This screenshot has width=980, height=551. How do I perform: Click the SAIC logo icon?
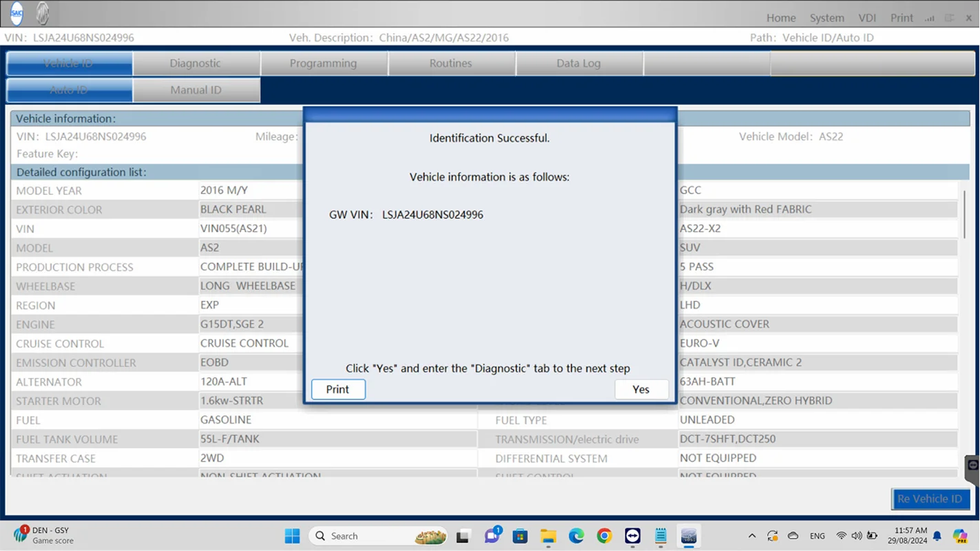coord(17,14)
